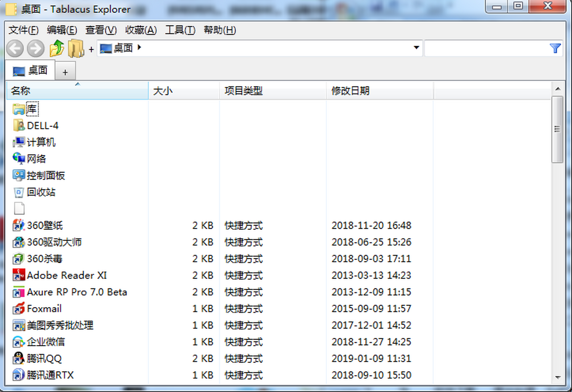Open the 工具(T) menu
Screen dimensions: 572x392
coord(180,30)
